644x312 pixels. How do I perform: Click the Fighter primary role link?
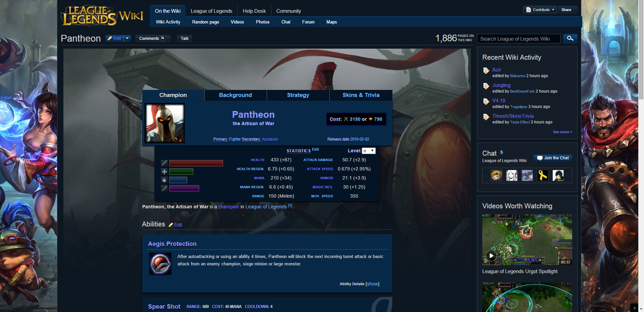pos(235,139)
